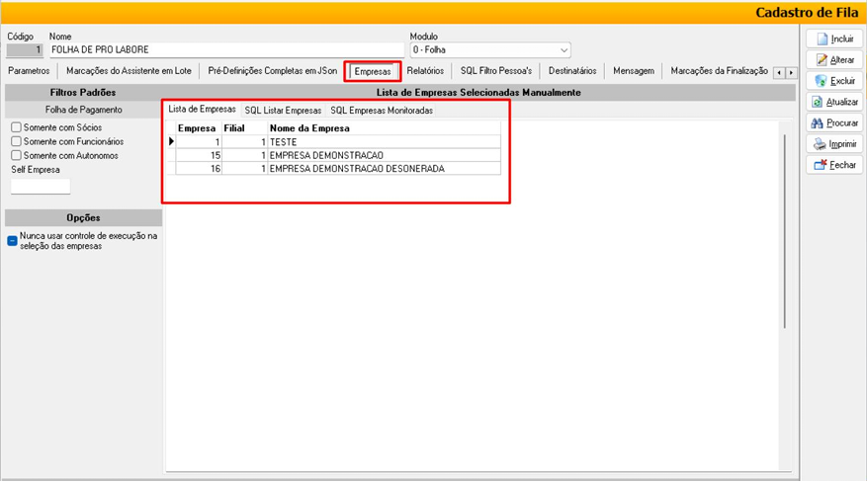Toggle Somente com Funcionários checkbox

17,142
